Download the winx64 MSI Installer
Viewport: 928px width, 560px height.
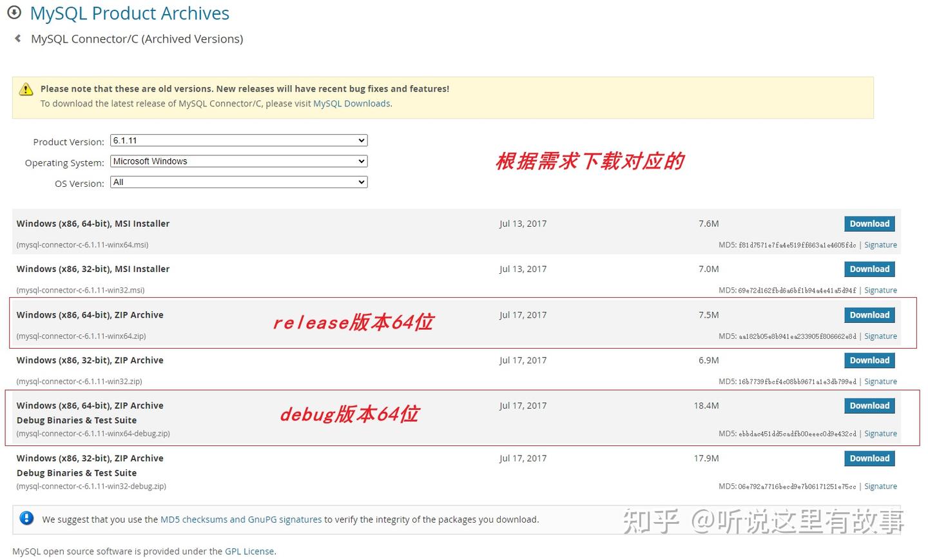[x=869, y=223]
